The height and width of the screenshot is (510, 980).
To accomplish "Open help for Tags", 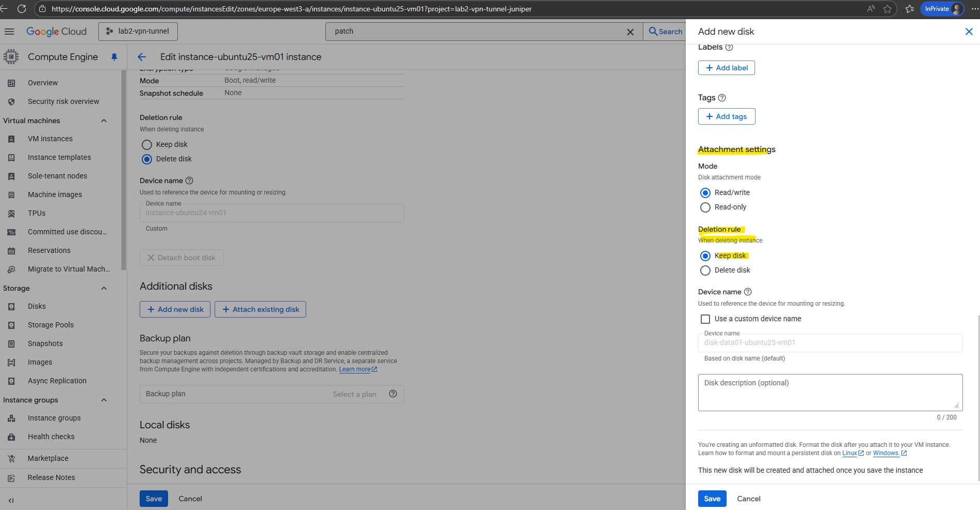I will tap(722, 98).
